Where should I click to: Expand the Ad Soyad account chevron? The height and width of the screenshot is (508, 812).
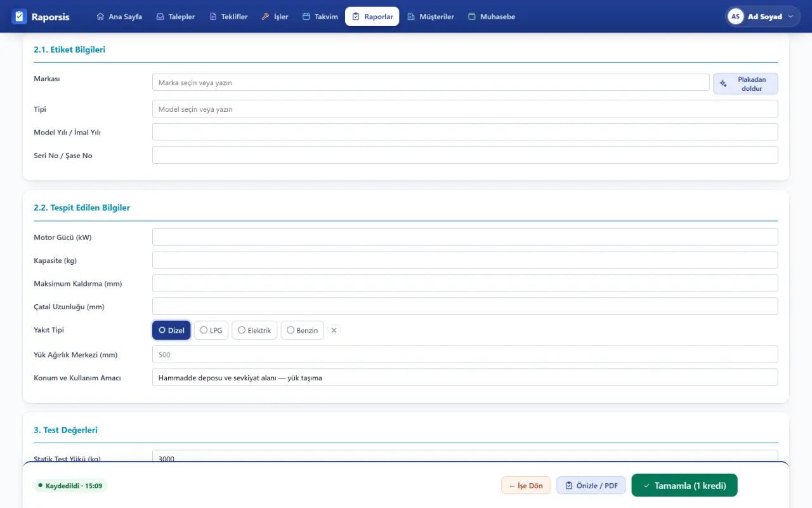pos(790,17)
